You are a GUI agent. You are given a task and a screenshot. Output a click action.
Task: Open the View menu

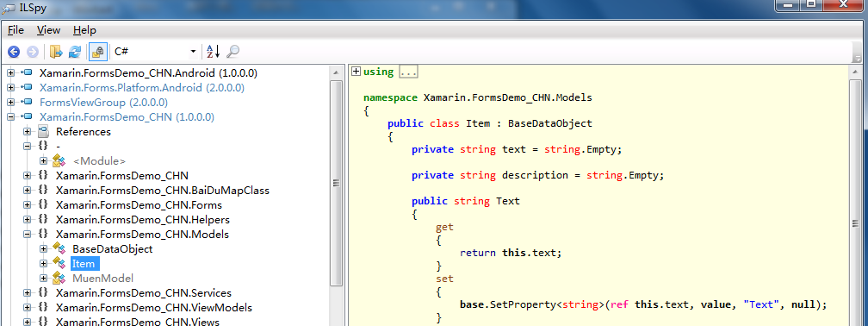49,30
